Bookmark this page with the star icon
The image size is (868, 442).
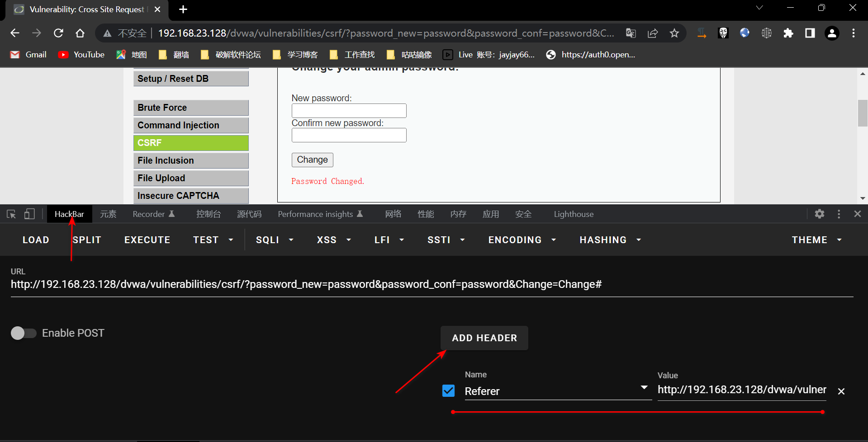point(674,33)
